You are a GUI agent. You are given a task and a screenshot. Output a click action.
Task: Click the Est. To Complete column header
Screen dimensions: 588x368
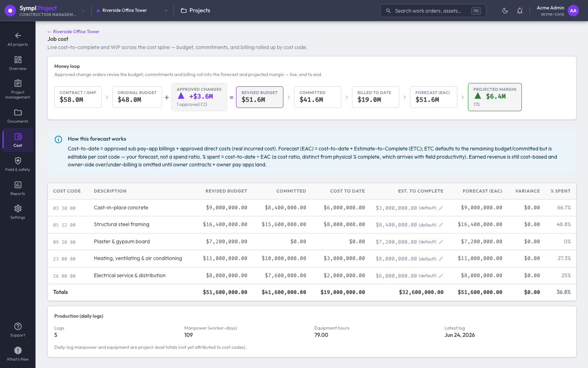click(x=421, y=191)
